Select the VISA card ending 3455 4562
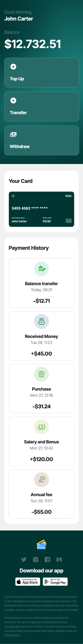Image resolution: width=83 pixels, height=644 pixels. (x=41, y=209)
